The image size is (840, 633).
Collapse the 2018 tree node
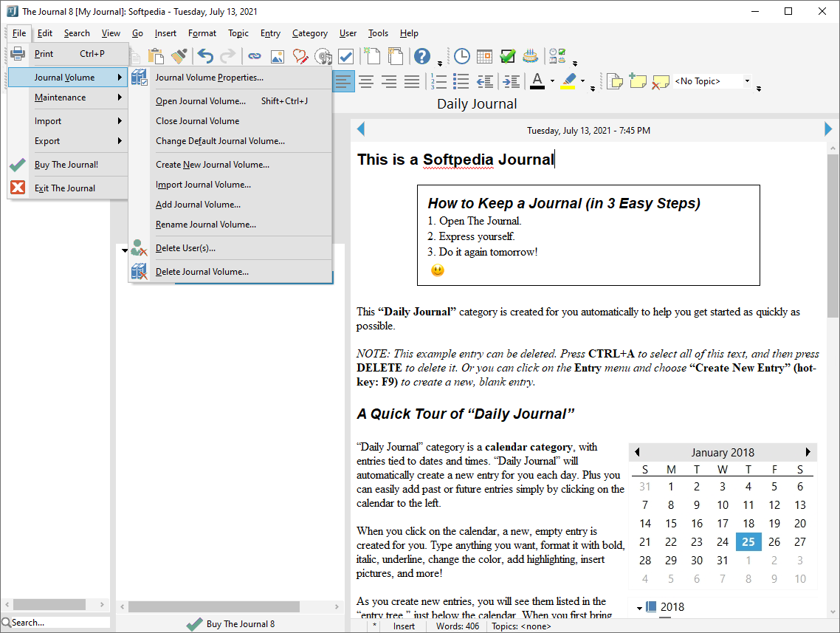640,608
